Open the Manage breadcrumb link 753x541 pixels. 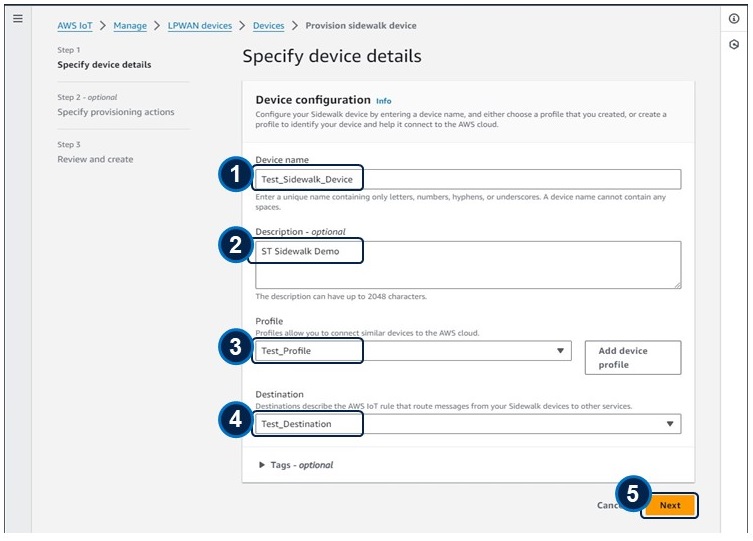tap(130, 26)
